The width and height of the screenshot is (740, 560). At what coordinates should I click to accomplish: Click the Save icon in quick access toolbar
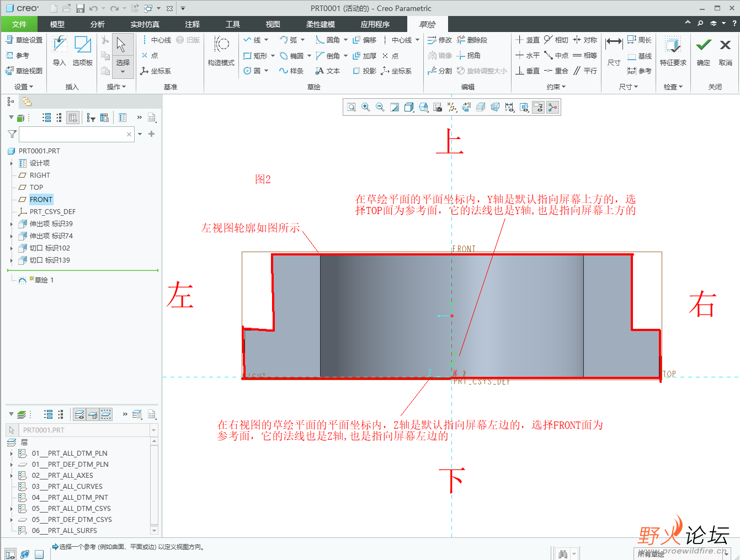(80, 8)
